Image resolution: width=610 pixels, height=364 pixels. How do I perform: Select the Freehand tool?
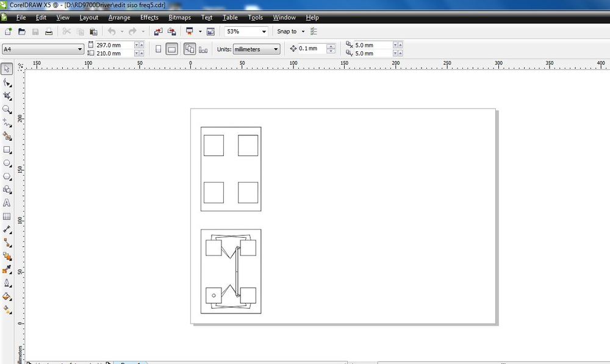[x=7, y=123]
